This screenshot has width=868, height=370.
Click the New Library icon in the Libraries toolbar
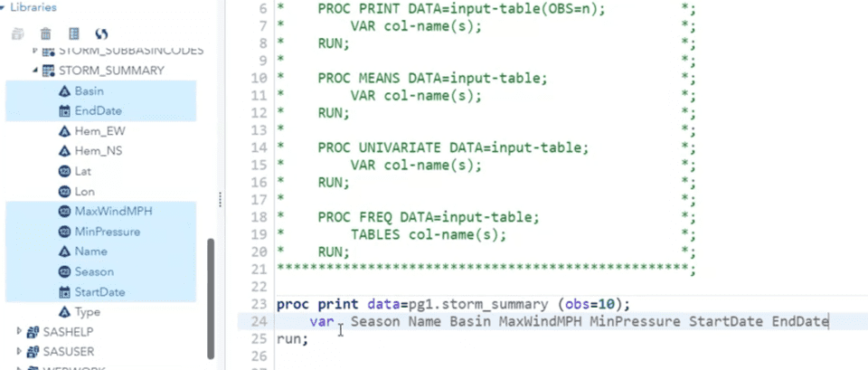click(19, 33)
